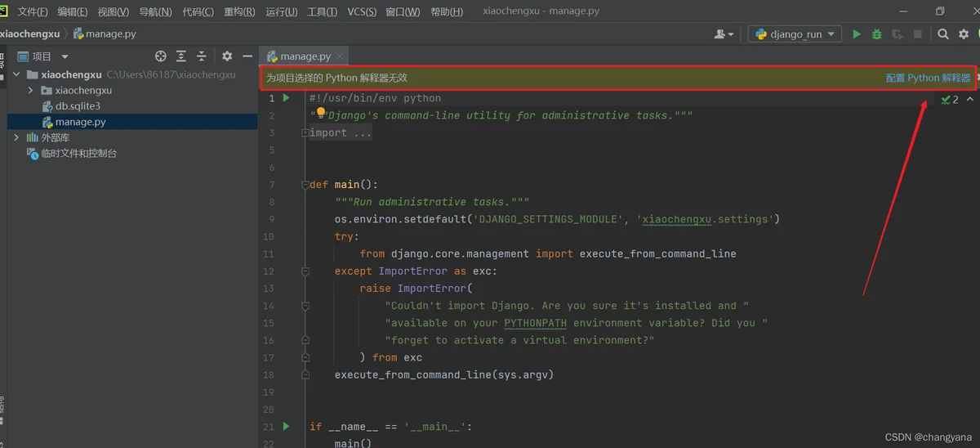The width and height of the screenshot is (980, 448).
Task: Click previous highlighted problem chevron arrow
Action: [x=970, y=99]
